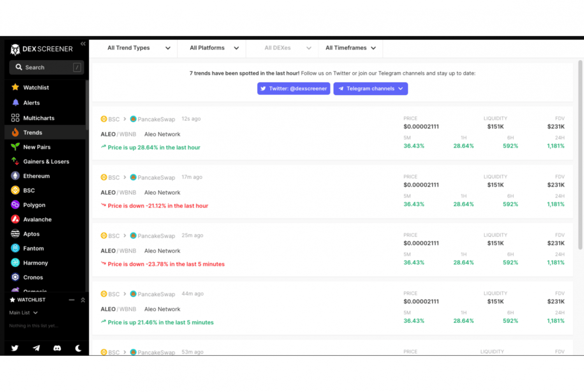Click the $0.00002111 price in the 12s ago card
The height and width of the screenshot is (392, 584).
coord(421,126)
